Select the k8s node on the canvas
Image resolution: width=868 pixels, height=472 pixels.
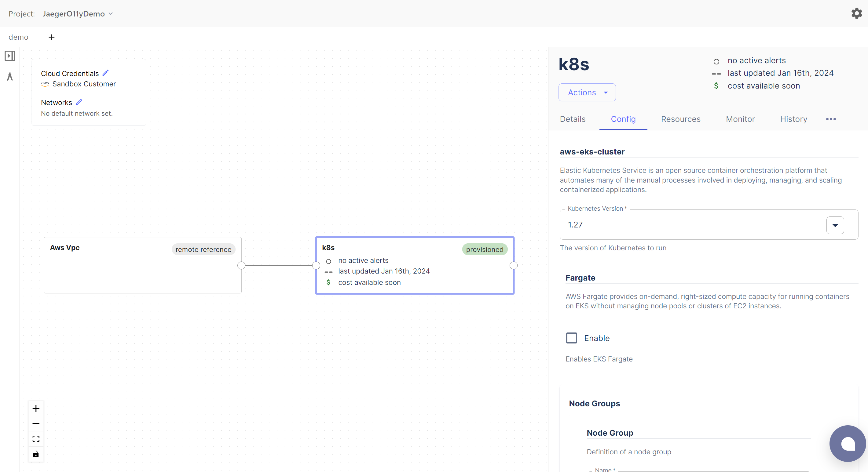415,265
